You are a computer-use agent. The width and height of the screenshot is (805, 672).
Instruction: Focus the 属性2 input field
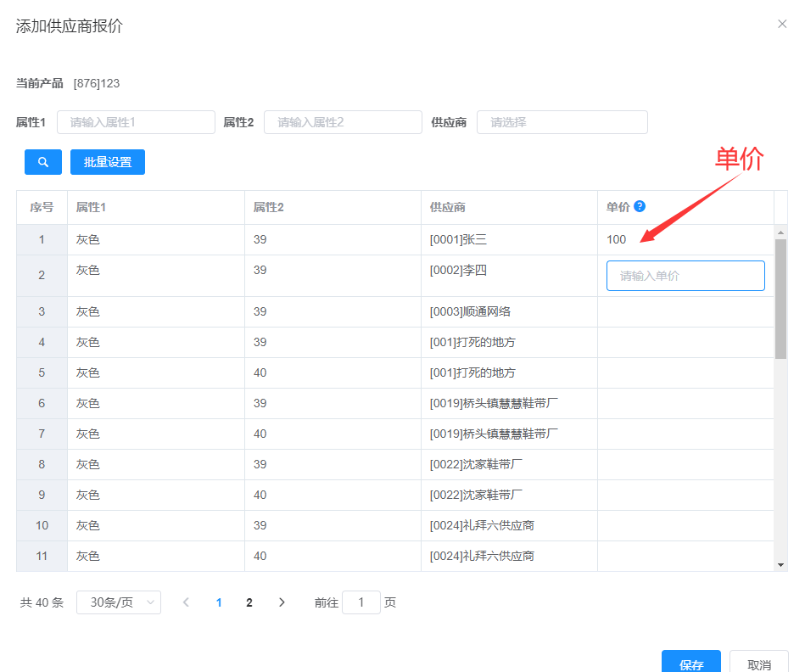point(343,122)
